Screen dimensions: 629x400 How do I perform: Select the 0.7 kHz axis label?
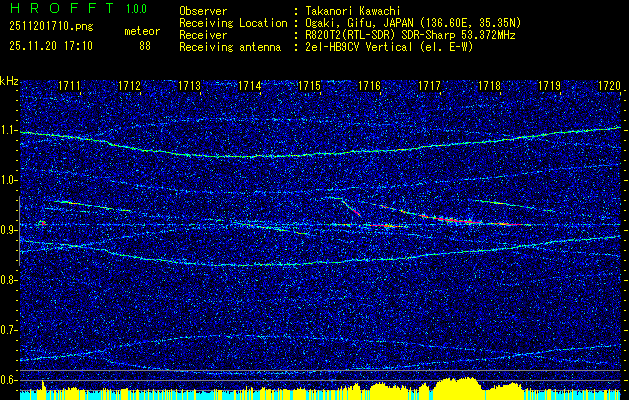click(10, 329)
